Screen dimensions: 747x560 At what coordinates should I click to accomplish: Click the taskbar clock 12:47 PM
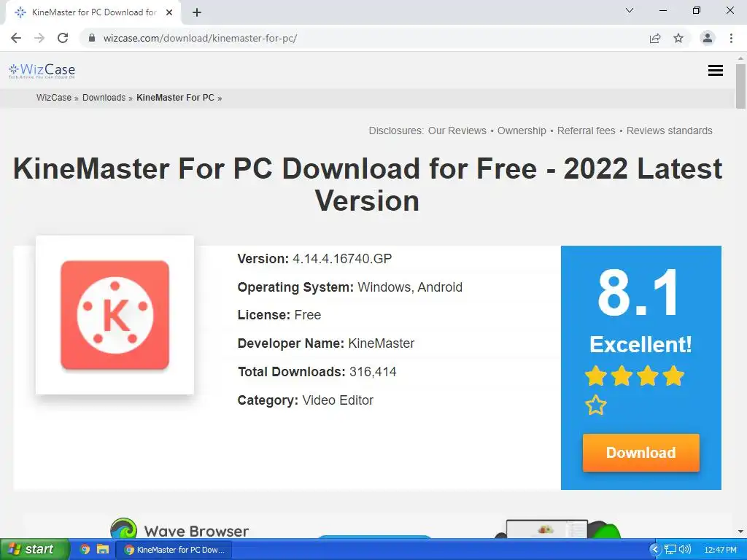[720, 550]
